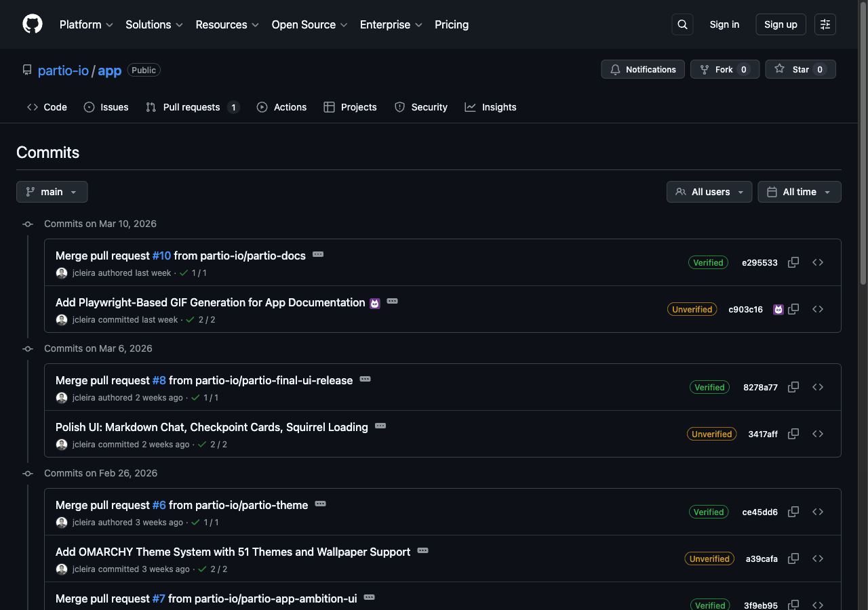Switch to the Pull requests tab
Screen dimensions: 868x610
(x=192, y=107)
